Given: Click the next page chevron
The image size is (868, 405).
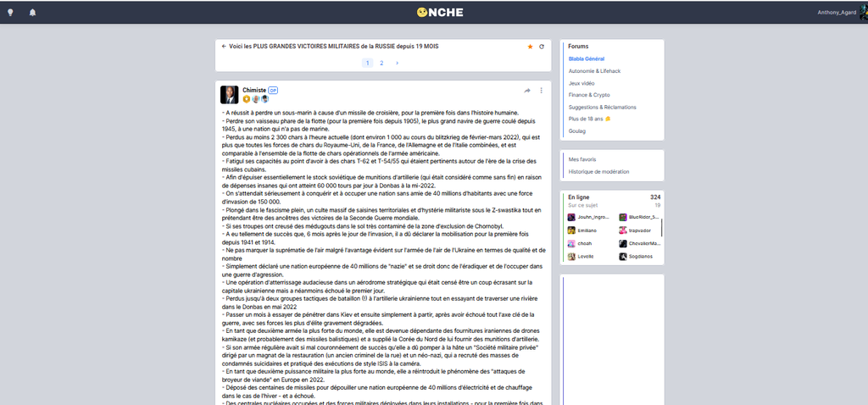Looking at the screenshot, I should (397, 63).
